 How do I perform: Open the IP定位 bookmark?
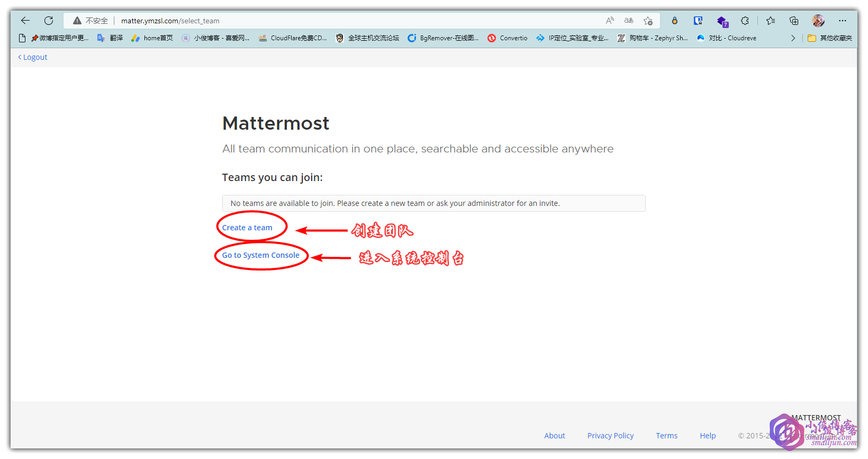tap(572, 38)
